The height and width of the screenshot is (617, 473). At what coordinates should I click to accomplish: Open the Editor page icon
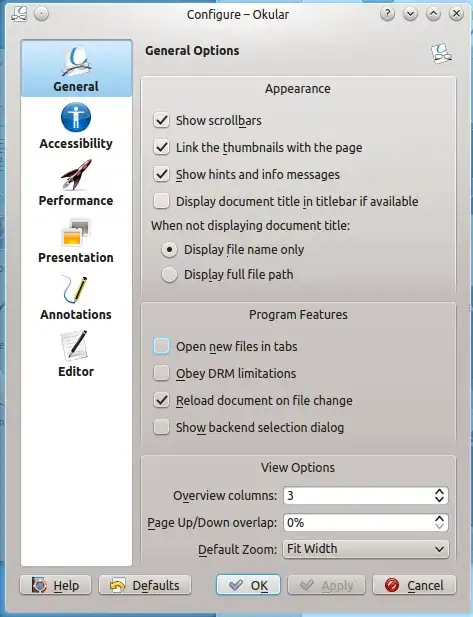point(74,345)
